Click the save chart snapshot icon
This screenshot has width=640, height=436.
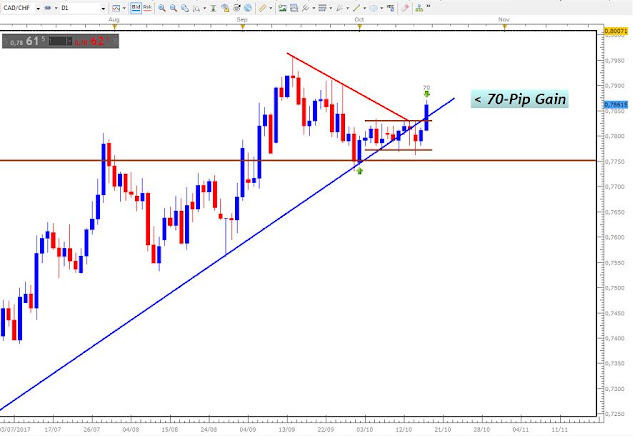click(x=294, y=8)
